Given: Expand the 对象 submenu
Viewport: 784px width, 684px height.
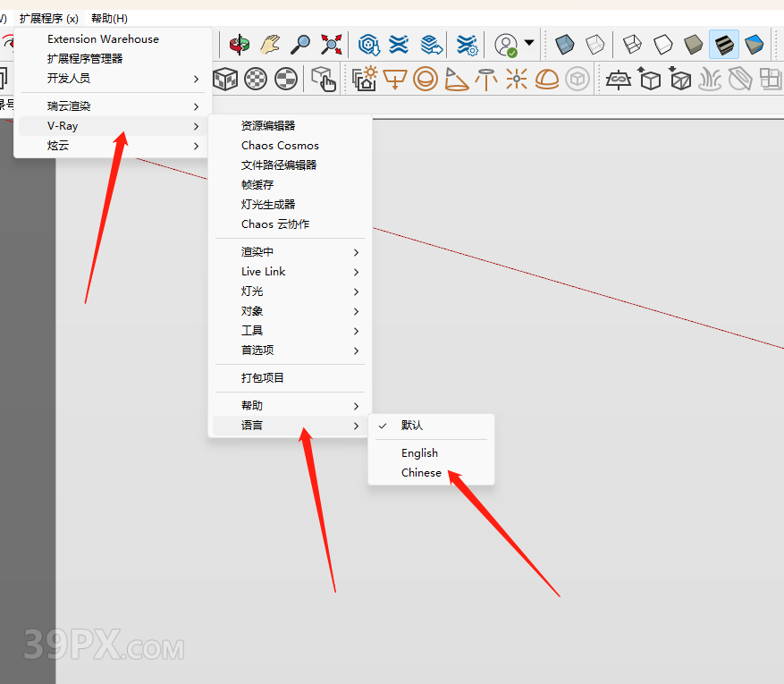Looking at the screenshot, I should [290, 311].
